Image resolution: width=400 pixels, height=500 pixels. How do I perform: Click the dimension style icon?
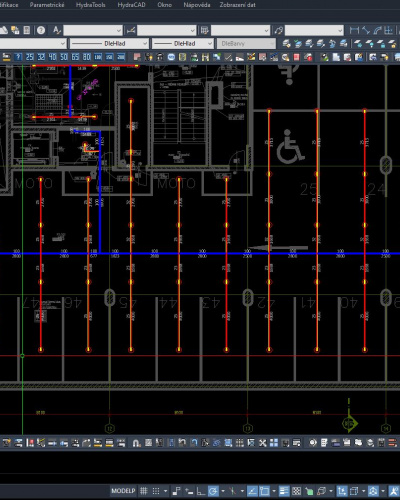click(131, 30)
